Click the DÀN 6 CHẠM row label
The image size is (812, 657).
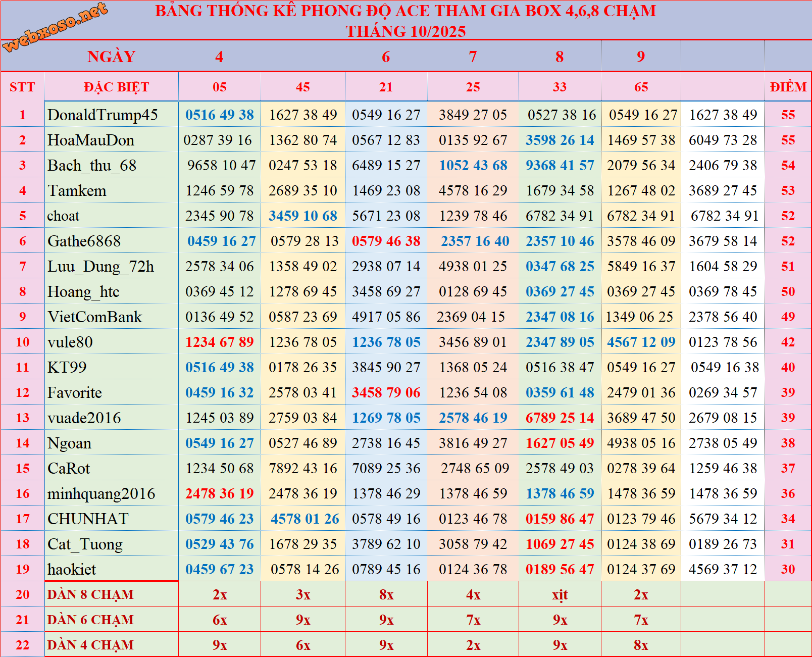pyautogui.click(x=91, y=620)
